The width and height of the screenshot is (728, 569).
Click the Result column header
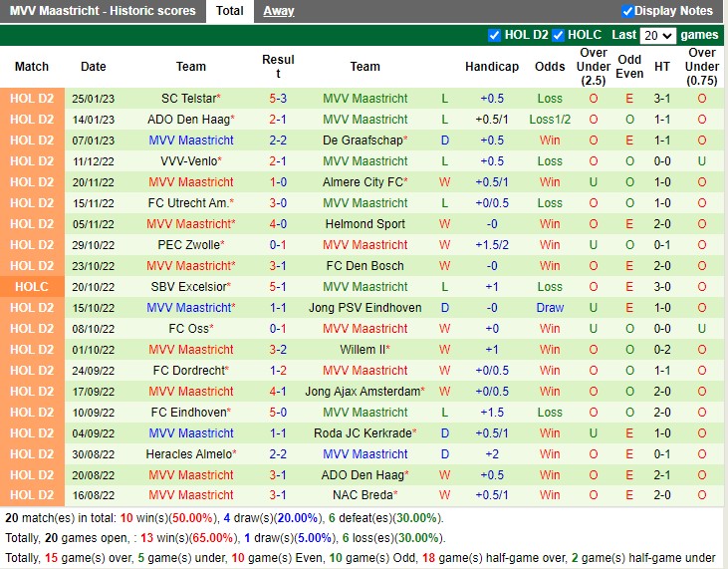click(x=278, y=67)
